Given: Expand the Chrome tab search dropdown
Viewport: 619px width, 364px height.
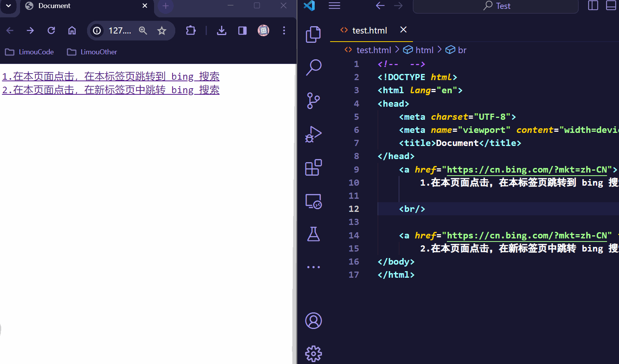Looking at the screenshot, I should (x=8, y=6).
